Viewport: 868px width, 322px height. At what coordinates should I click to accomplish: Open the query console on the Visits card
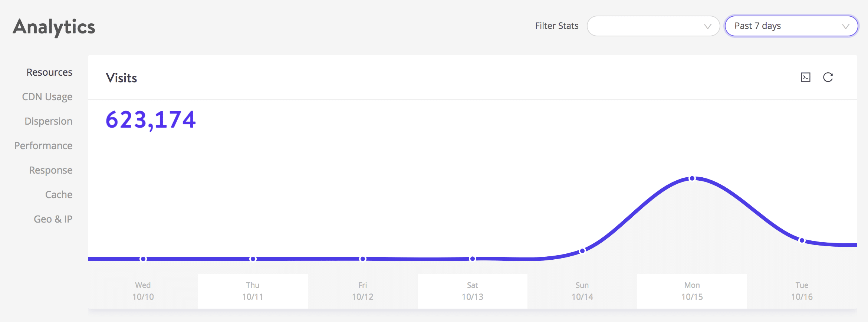click(805, 78)
